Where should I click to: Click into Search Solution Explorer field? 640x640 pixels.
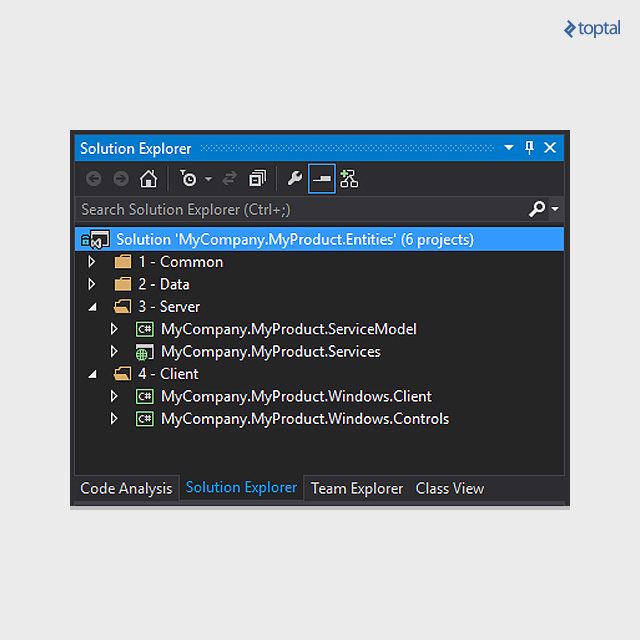point(300,209)
